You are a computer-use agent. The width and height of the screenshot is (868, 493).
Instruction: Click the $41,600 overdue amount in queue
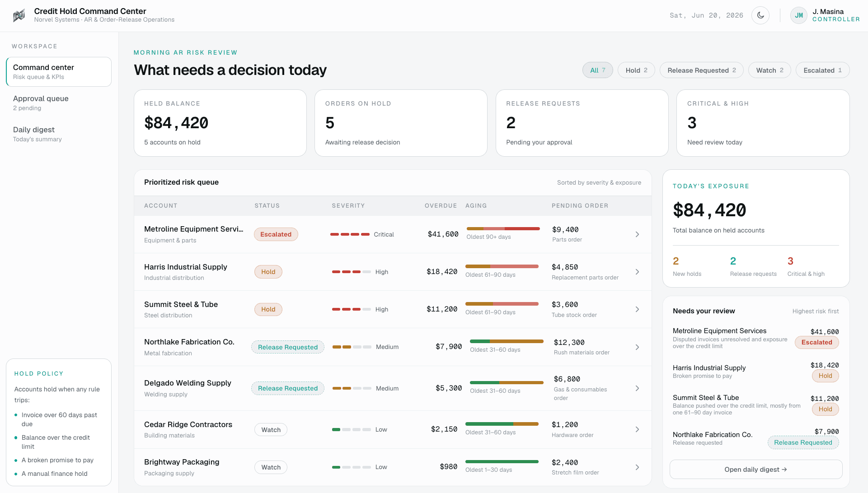click(x=443, y=234)
